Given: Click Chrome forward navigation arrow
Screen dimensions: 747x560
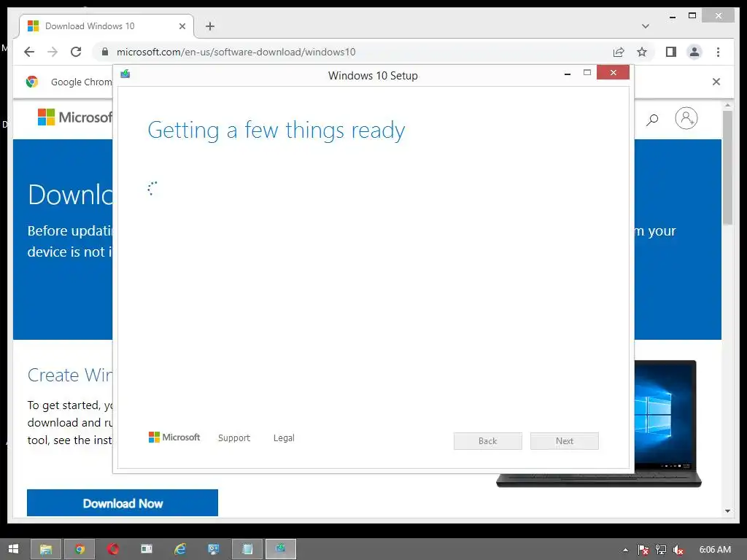Looking at the screenshot, I should click(53, 52).
